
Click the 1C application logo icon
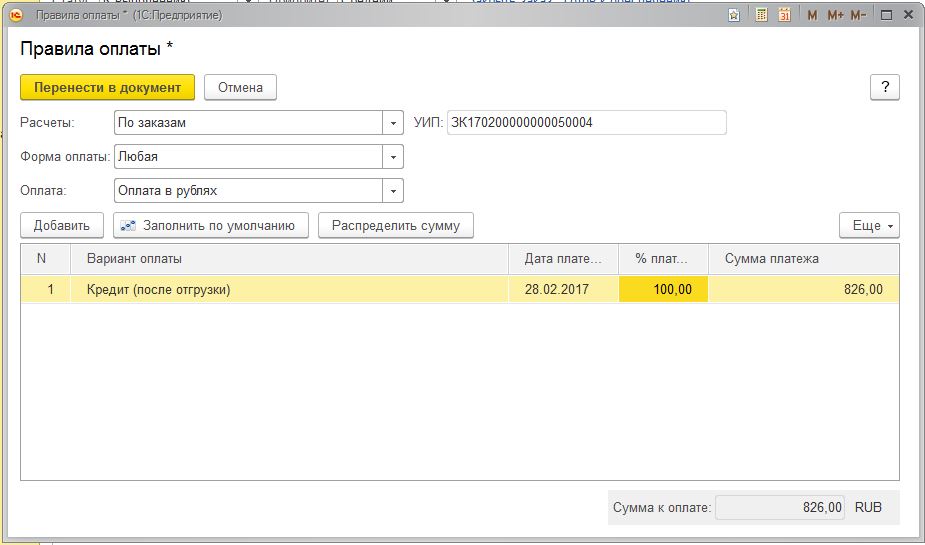pyautogui.click(x=15, y=15)
